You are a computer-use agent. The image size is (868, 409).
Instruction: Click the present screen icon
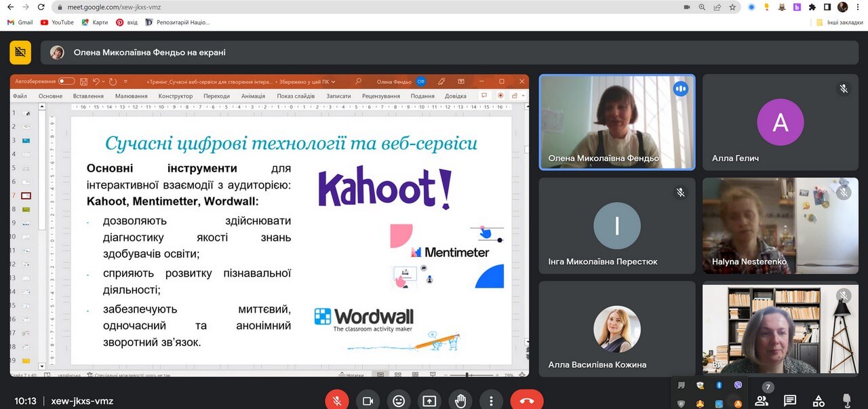point(429,400)
